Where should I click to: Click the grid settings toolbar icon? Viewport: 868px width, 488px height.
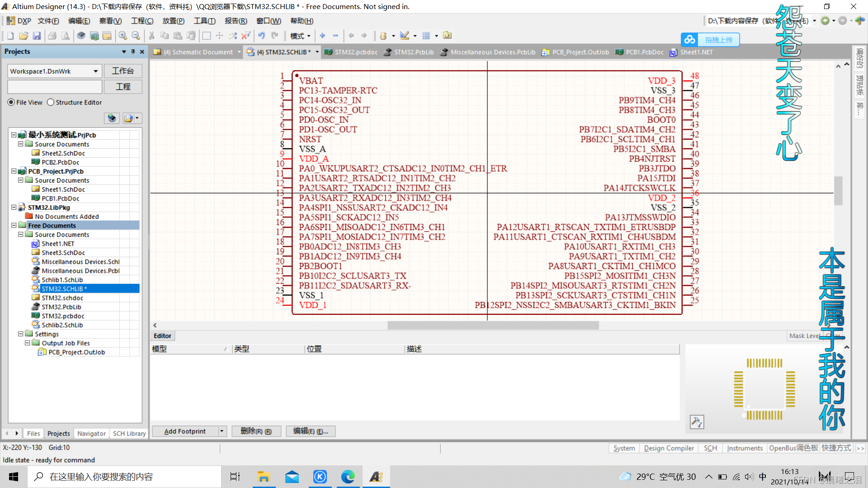(426, 36)
